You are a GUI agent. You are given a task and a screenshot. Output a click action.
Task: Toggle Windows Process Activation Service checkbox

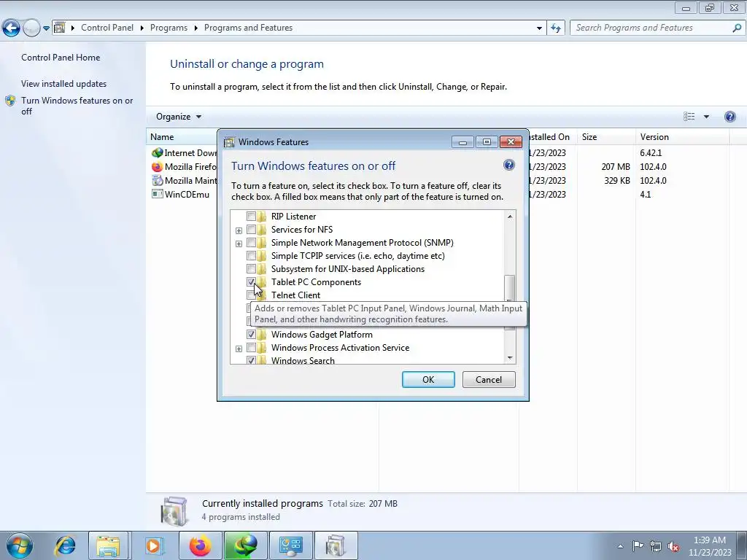(251, 348)
